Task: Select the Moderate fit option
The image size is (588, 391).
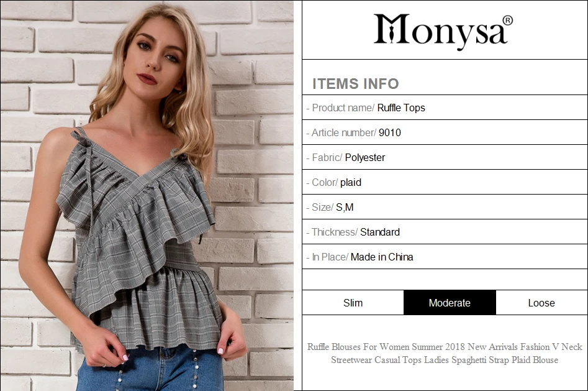Action: tap(450, 303)
